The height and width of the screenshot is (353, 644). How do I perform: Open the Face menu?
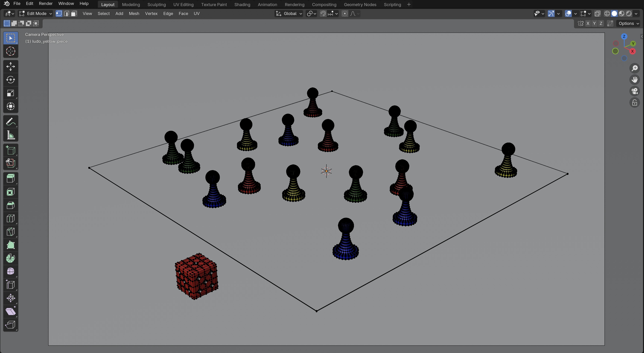[x=183, y=13]
